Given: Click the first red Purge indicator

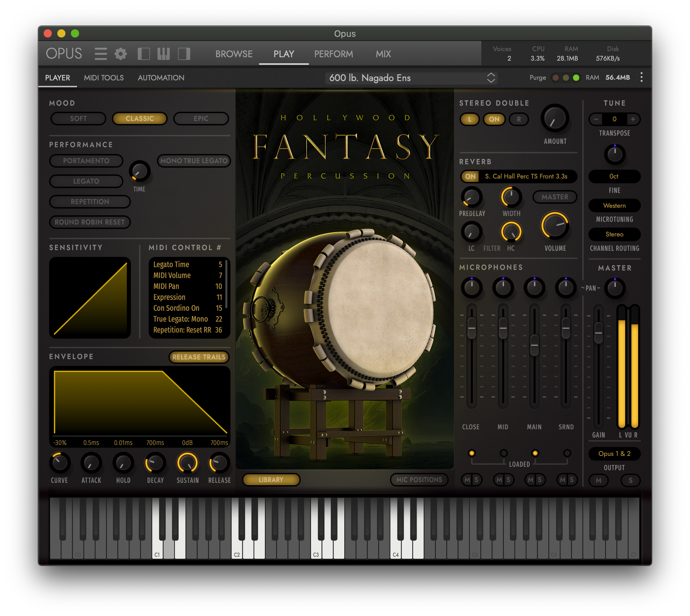Looking at the screenshot, I should [x=555, y=78].
